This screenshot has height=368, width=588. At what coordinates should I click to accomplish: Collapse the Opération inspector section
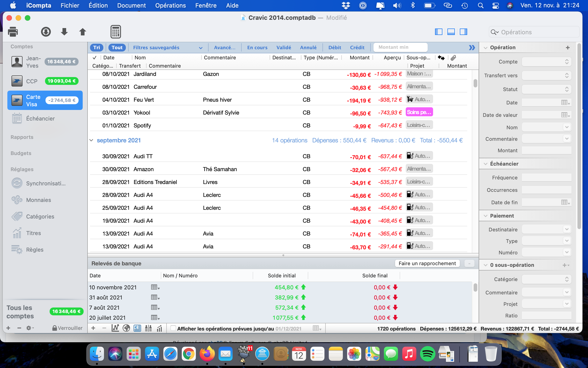coord(486,47)
